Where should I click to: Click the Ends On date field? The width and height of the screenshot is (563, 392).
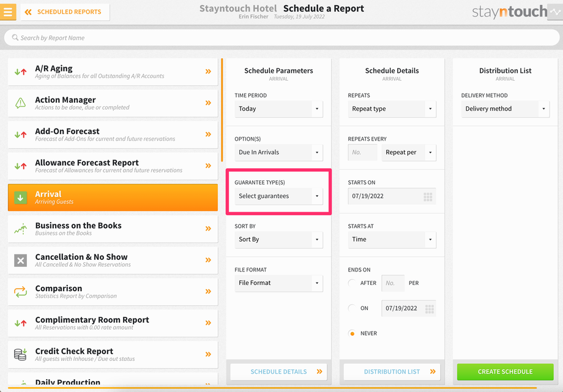tap(409, 308)
